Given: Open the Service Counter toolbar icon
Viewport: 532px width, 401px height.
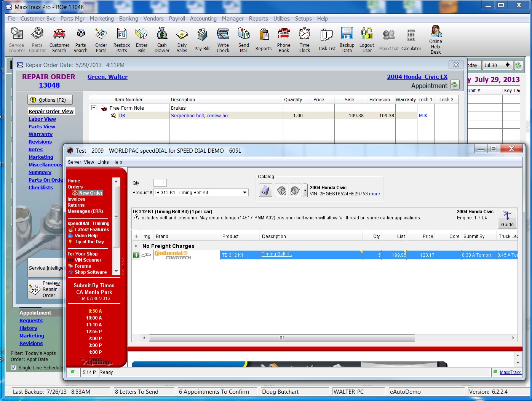Looking at the screenshot, I should (x=17, y=40).
